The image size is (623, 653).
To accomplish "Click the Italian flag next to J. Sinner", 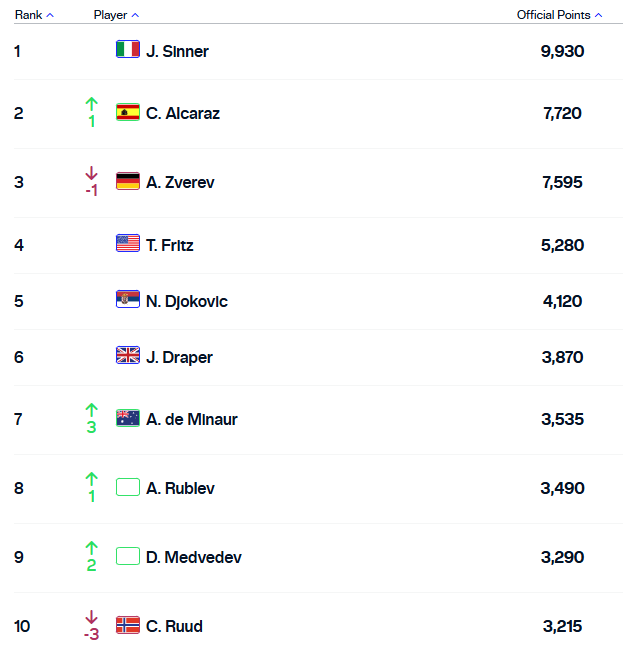I will tap(127, 50).
